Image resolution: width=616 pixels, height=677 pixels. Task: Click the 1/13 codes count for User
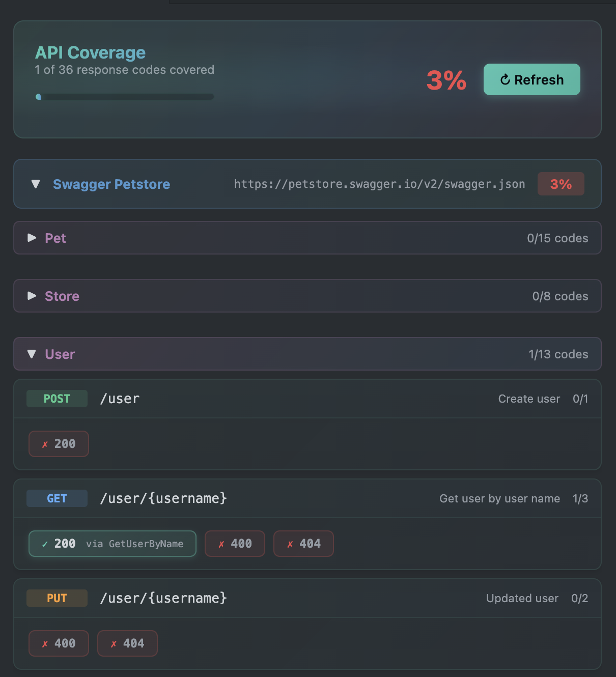(558, 354)
